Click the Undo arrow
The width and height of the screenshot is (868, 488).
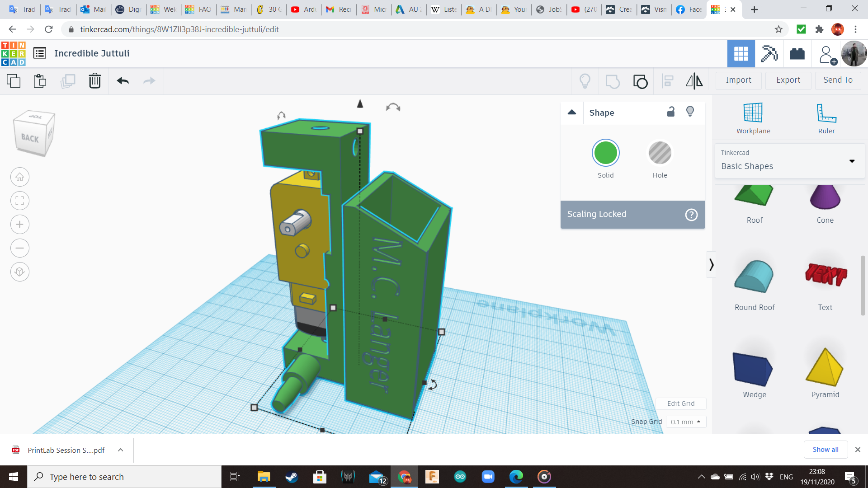coord(123,81)
